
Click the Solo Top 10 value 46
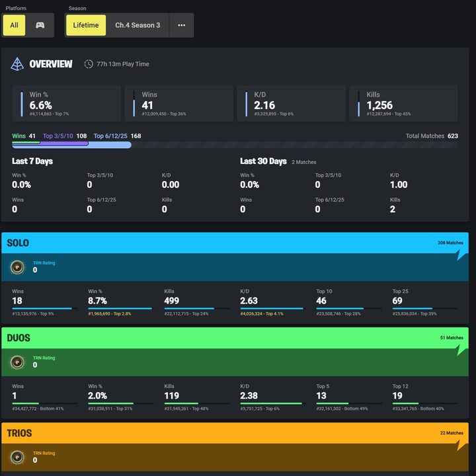321,301
